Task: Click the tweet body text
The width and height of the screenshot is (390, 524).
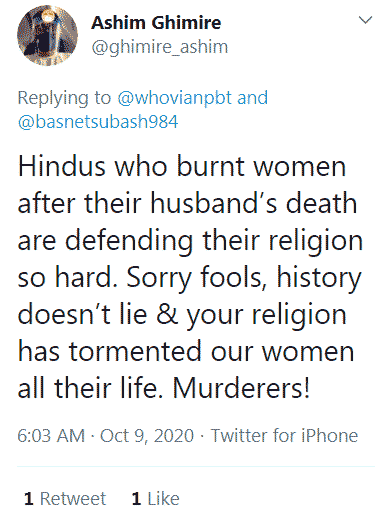Action: pyautogui.click(x=190, y=277)
